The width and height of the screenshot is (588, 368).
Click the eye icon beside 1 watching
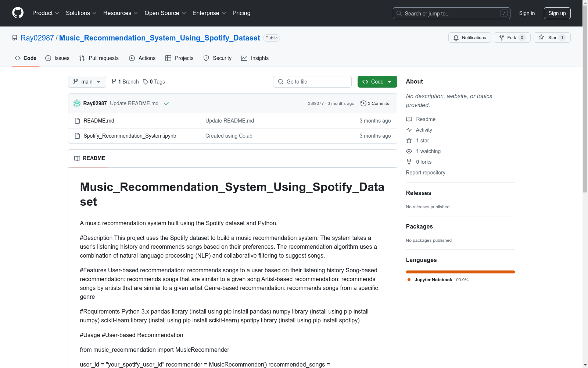(409, 151)
